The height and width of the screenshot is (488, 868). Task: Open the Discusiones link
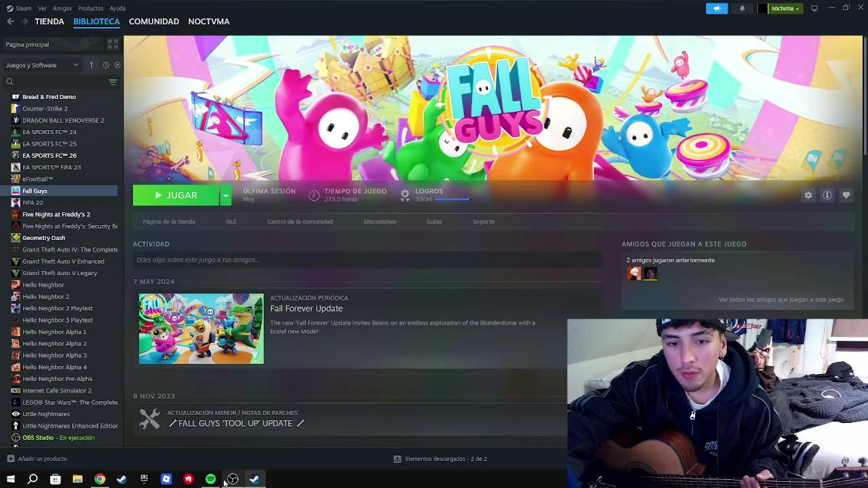[x=380, y=222]
